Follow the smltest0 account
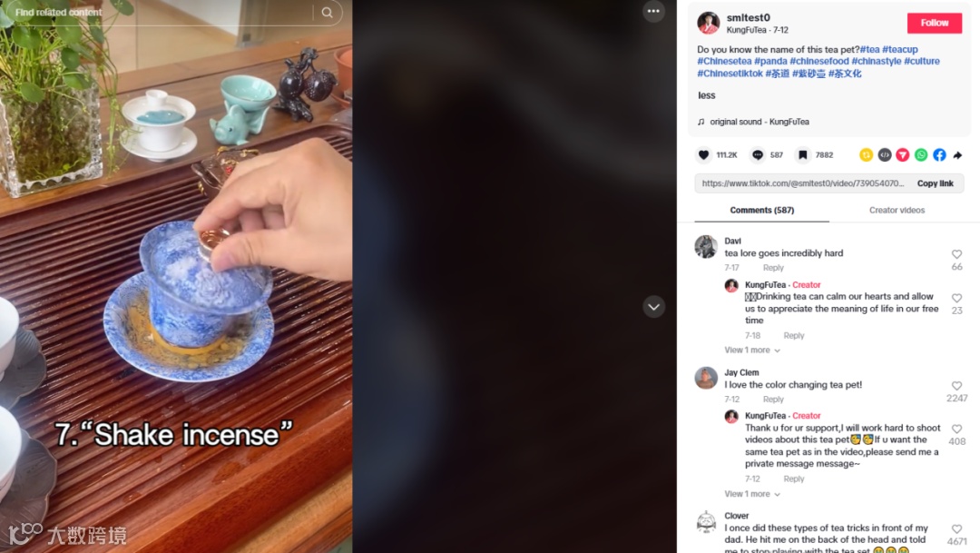 [x=935, y=23]
